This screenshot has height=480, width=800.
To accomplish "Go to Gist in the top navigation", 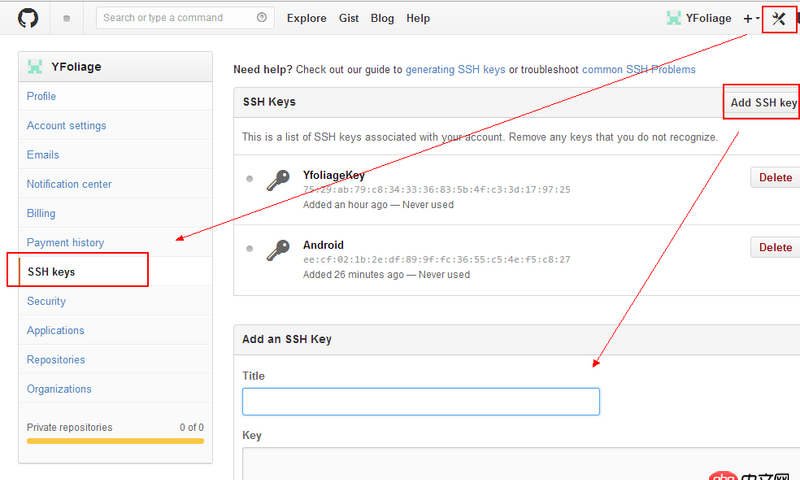I will click(348, 18).
